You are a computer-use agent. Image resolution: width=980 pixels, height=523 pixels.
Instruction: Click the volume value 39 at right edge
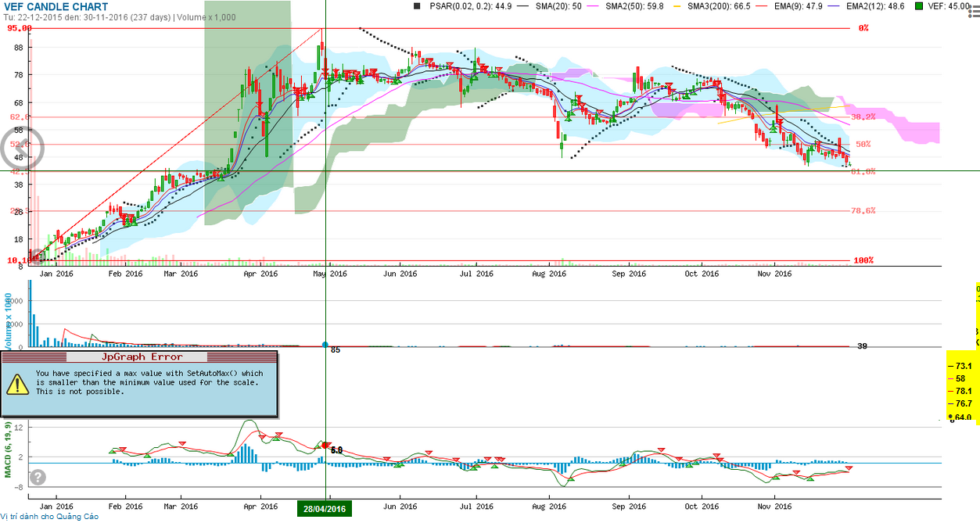[x=863, y=346]
